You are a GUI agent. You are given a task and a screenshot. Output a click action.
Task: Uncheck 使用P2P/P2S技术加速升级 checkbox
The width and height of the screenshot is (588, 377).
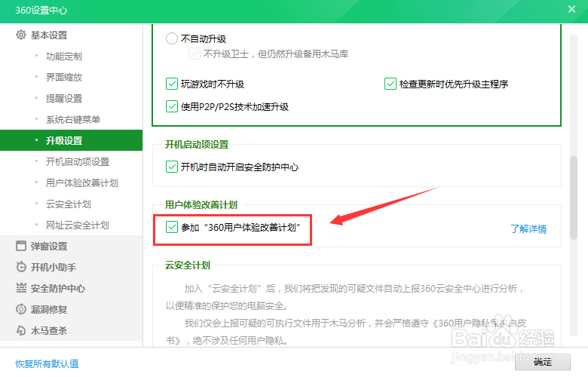172,106
